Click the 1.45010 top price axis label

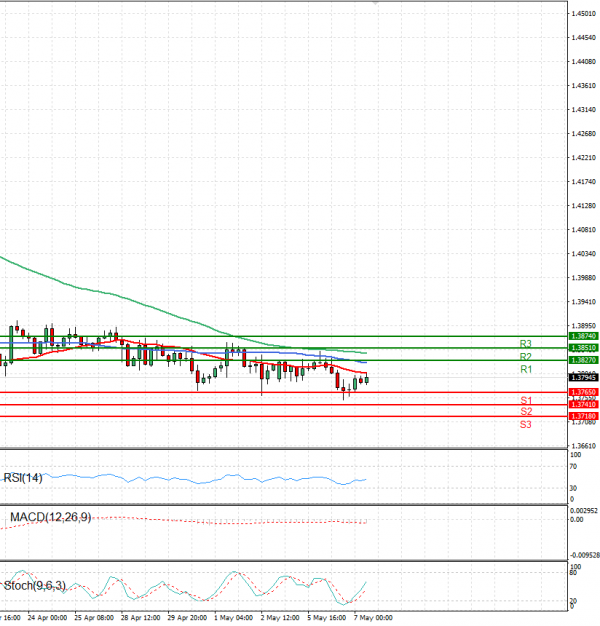(x=584, y=14)
